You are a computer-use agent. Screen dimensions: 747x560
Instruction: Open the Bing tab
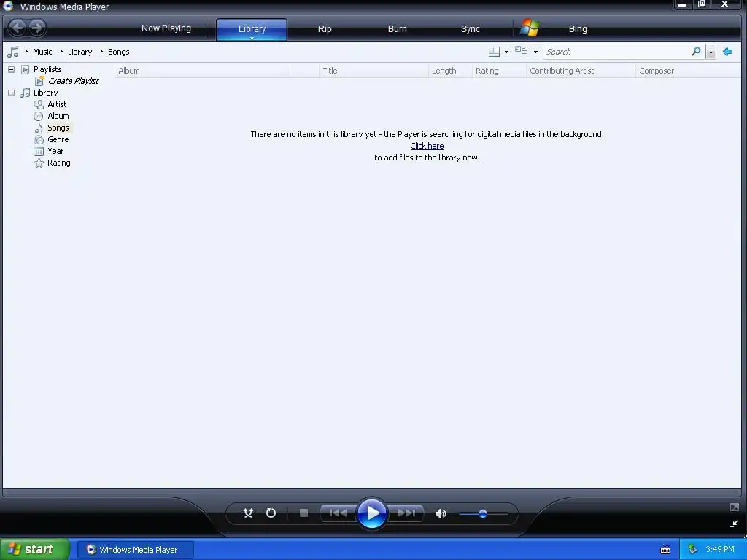pos(578,29)
